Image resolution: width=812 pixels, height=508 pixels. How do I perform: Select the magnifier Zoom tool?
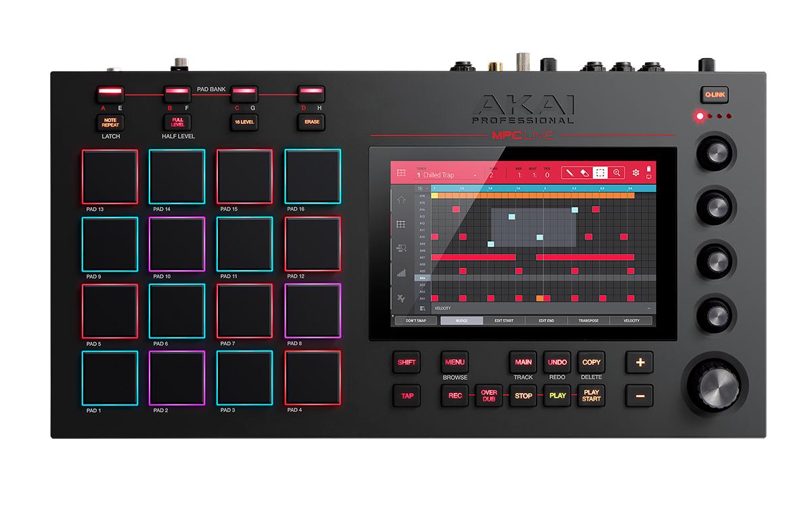tap(616, 173)
